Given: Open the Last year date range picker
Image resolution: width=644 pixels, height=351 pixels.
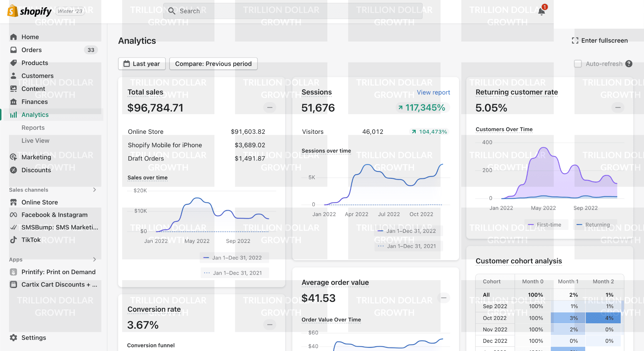Looking at the screenshot, I should pos(142,64).
